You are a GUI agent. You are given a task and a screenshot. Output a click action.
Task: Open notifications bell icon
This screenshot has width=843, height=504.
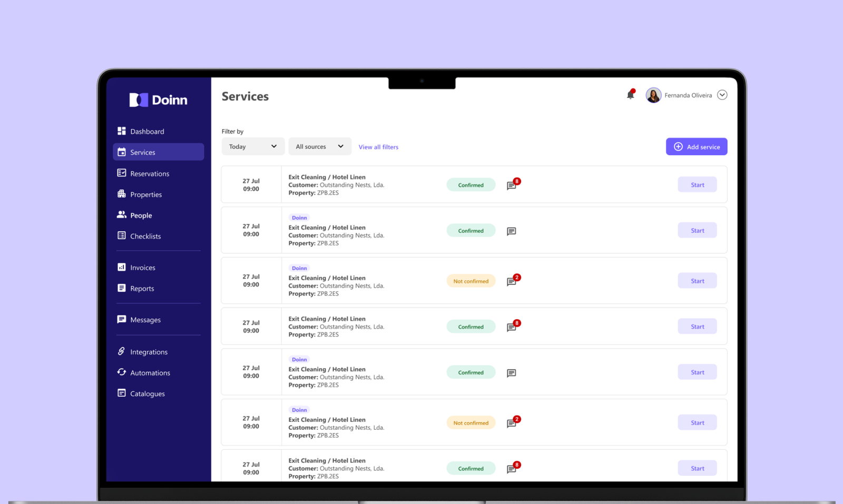click(631, 94)
